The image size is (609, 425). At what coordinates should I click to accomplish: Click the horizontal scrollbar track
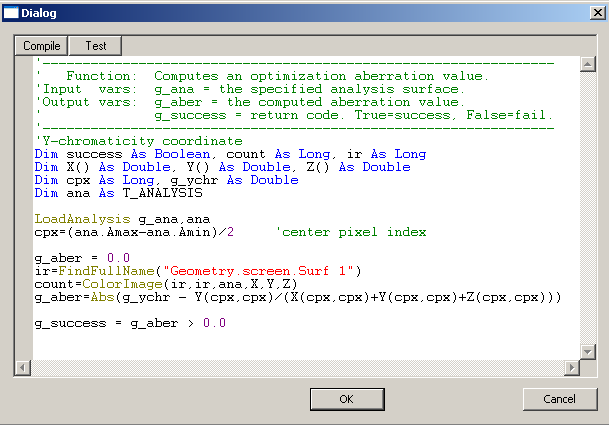tap(300, 367)
